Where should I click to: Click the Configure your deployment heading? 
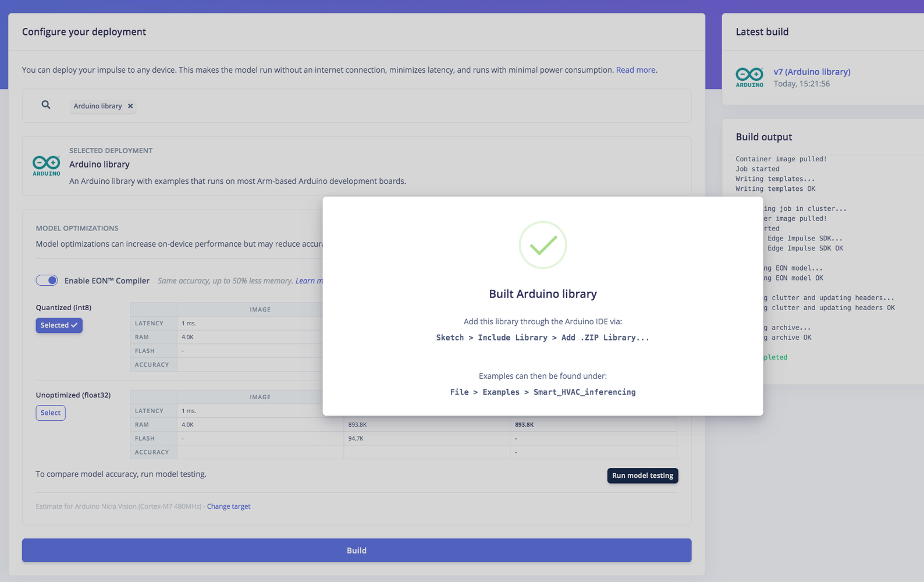pos(84,32)
